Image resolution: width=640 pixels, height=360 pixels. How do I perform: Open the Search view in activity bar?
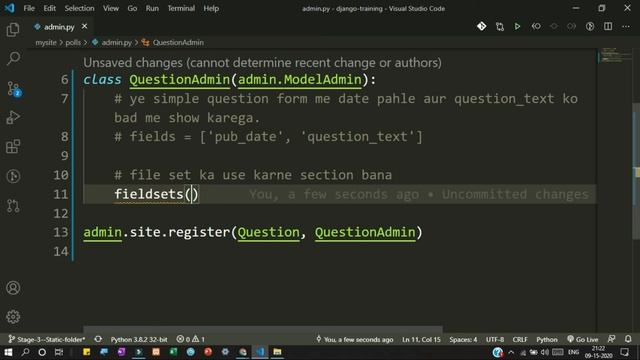click(x=13, y=58)
